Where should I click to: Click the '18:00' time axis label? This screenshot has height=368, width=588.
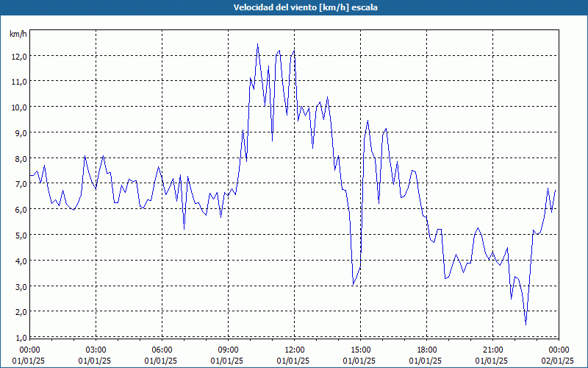click(427, 350)
